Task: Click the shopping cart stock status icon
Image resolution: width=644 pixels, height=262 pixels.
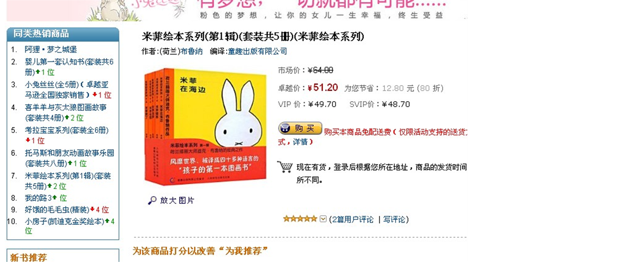Action: point(285,167)
